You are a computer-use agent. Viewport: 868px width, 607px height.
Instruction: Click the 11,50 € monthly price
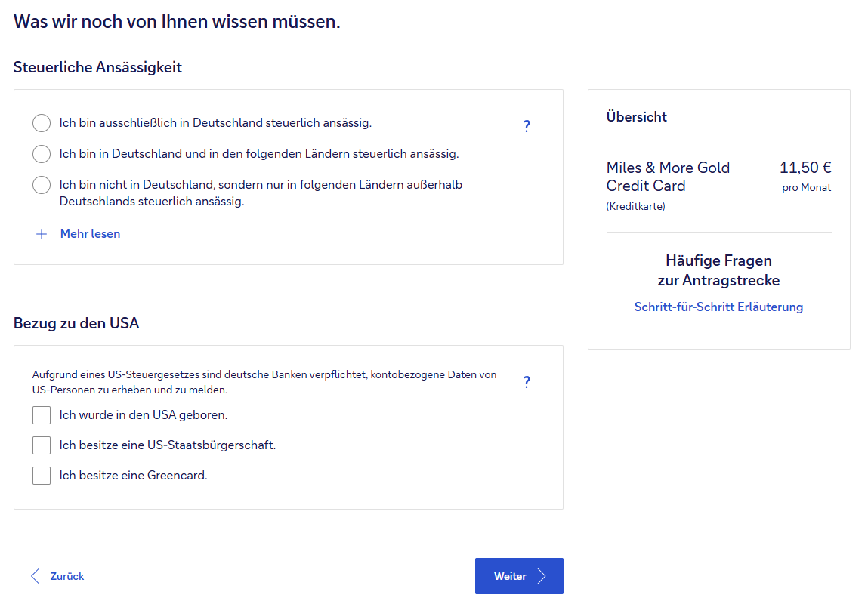[805, 168]
